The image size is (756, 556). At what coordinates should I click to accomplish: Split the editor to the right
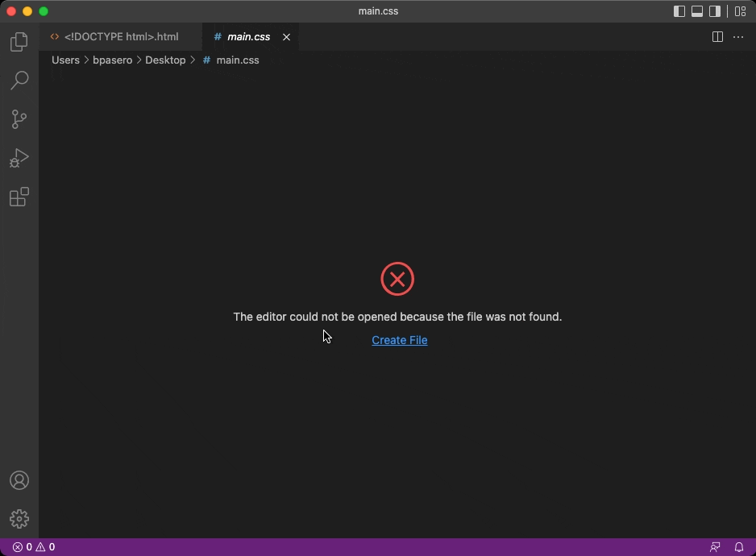tap(717, 36)
